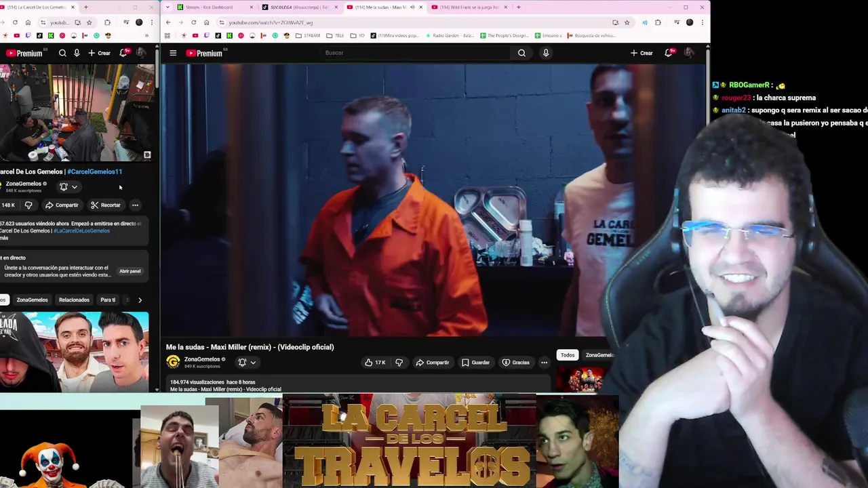
Task: Click Recortar scissors button in left window
Action: tap(106, 205)
